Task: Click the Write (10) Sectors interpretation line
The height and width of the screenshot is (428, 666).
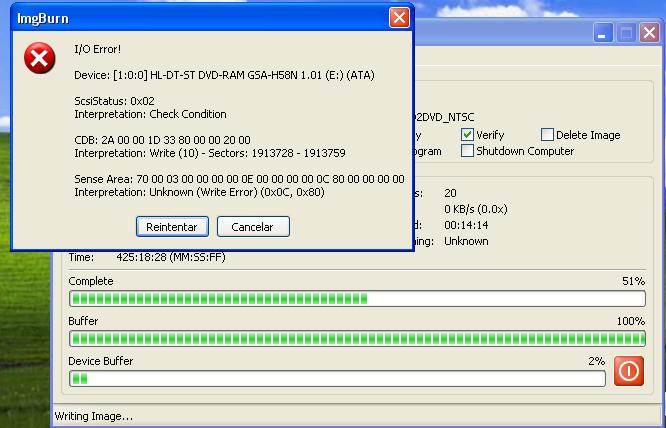Action: 210,153
